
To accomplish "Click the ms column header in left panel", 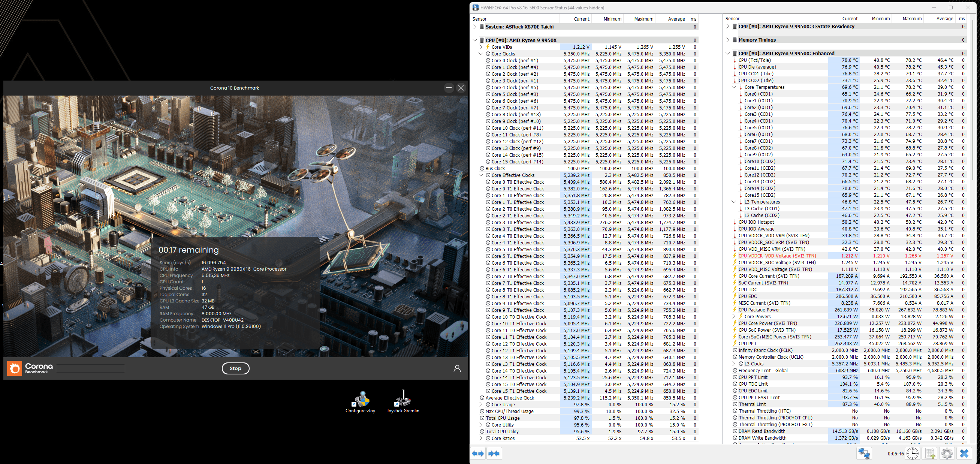I will coord(693,19).
